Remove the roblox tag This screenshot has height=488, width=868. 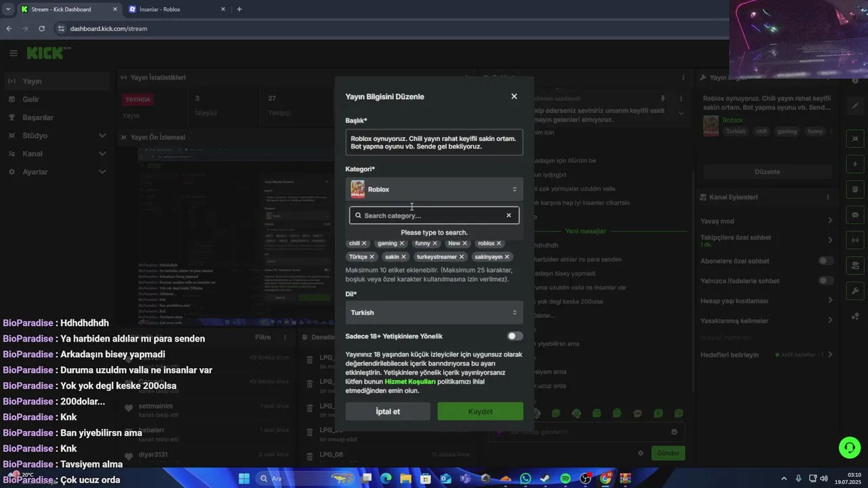(x=498, y=243)
